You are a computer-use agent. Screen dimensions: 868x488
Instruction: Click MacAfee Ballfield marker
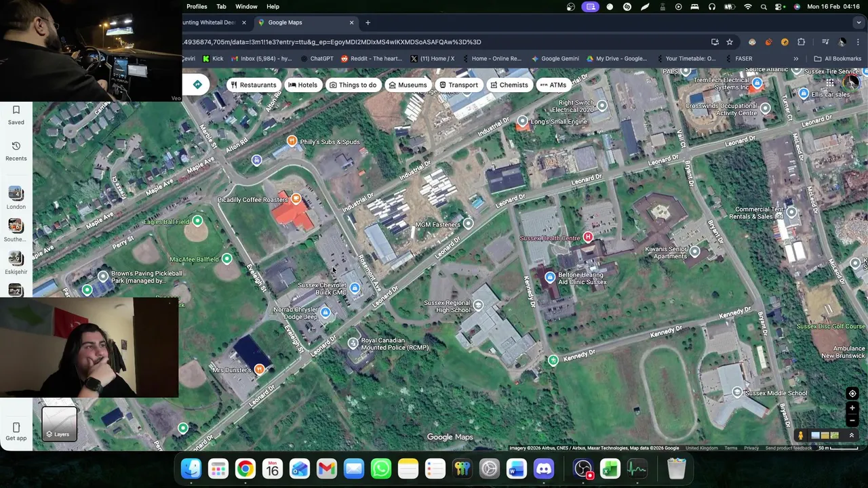point(226,258)
